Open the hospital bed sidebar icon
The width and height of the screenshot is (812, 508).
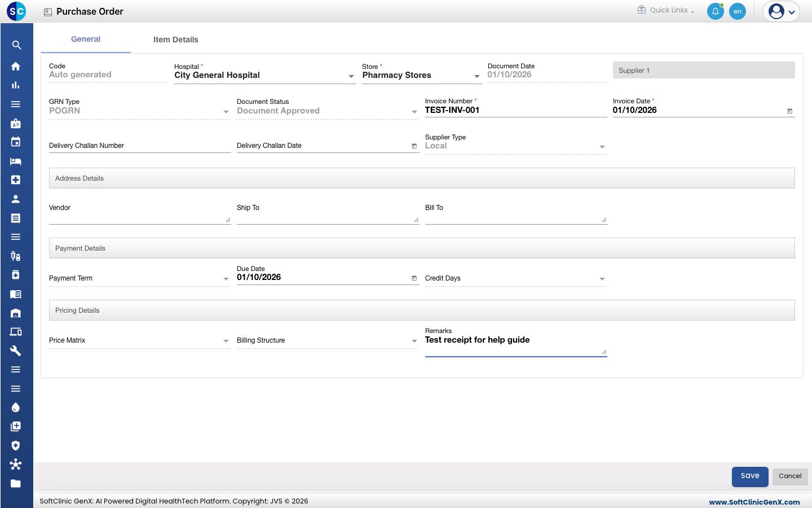pos(16,161)
